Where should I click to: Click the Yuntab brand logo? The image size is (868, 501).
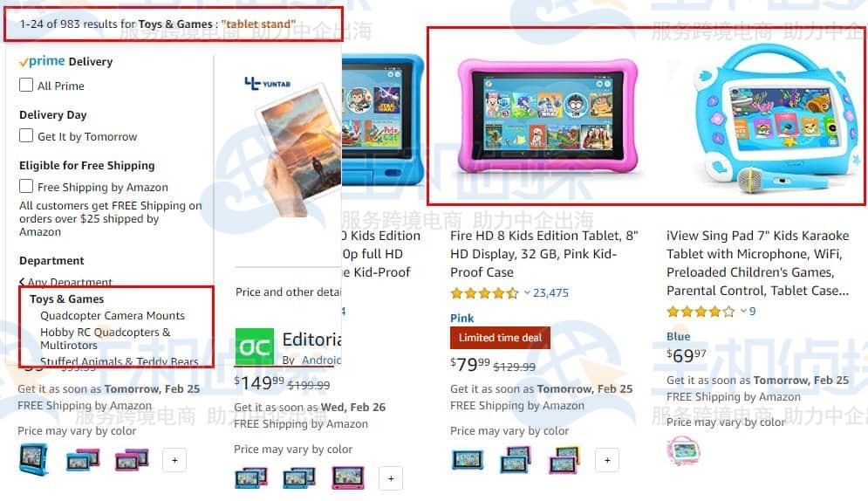tap(267, 84)
